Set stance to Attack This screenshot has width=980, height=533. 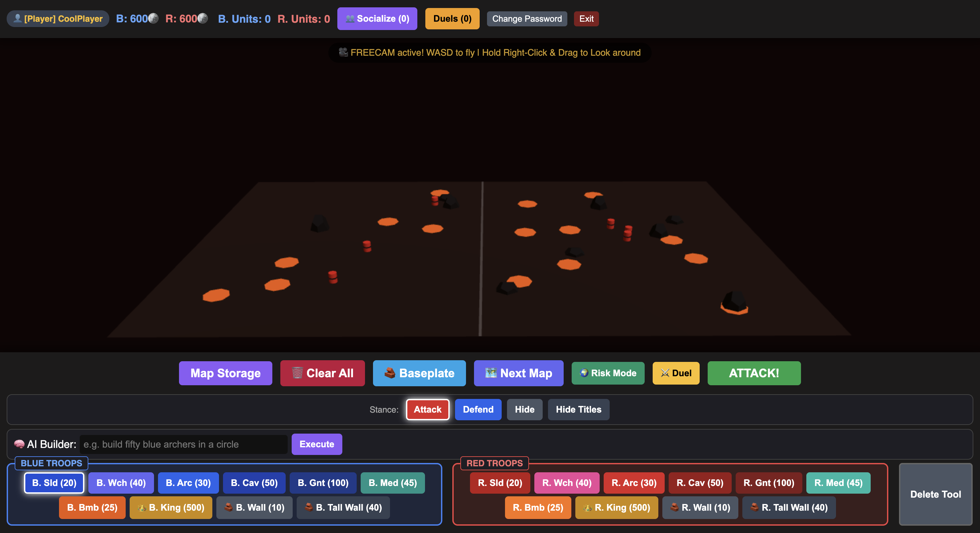(x=428, y=409)
